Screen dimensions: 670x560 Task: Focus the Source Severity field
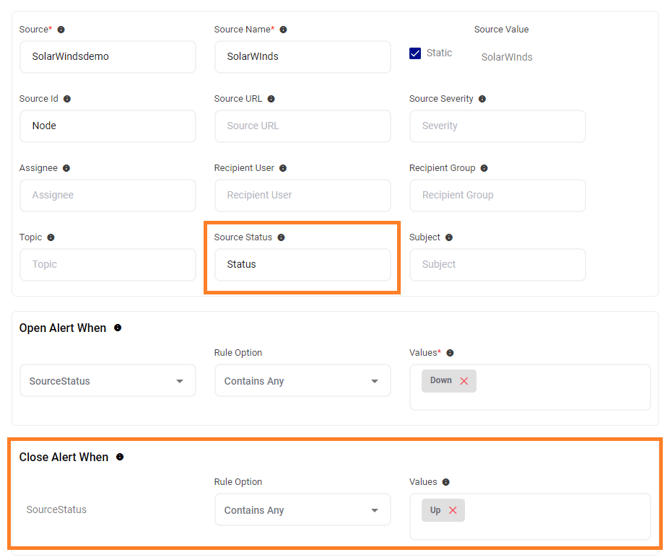[x=497, y=126]
